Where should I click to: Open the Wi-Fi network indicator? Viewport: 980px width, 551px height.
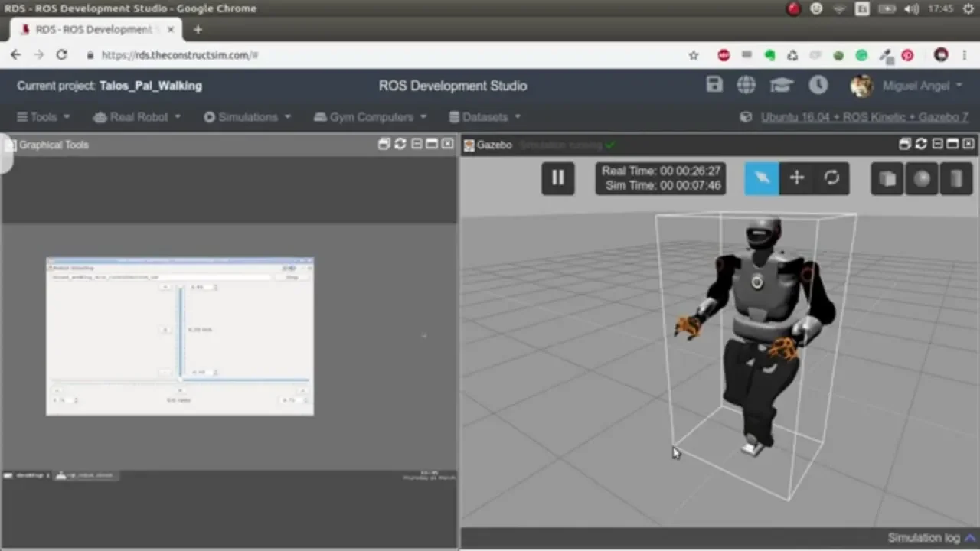840,8
